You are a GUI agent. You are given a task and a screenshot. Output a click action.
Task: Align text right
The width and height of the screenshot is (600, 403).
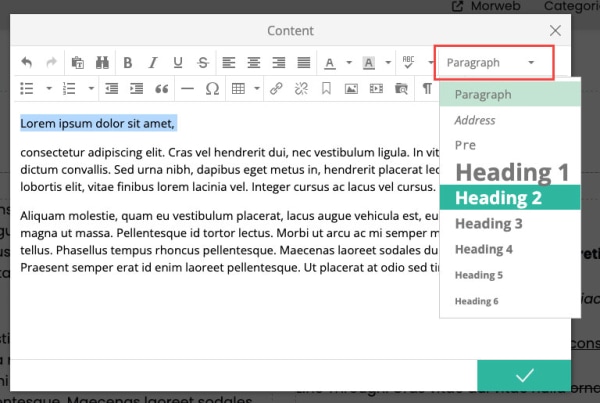point(279,62)
